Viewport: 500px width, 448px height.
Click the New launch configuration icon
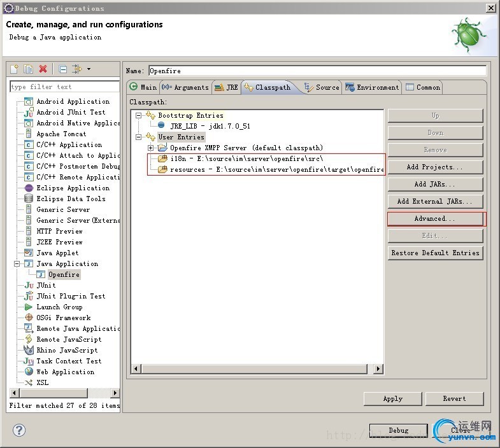(15, 69)
